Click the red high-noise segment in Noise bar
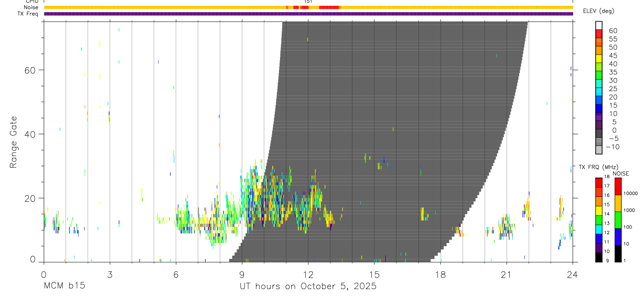Screen dimensions: 644x297 pyautogui.click(x=329, y=7)
